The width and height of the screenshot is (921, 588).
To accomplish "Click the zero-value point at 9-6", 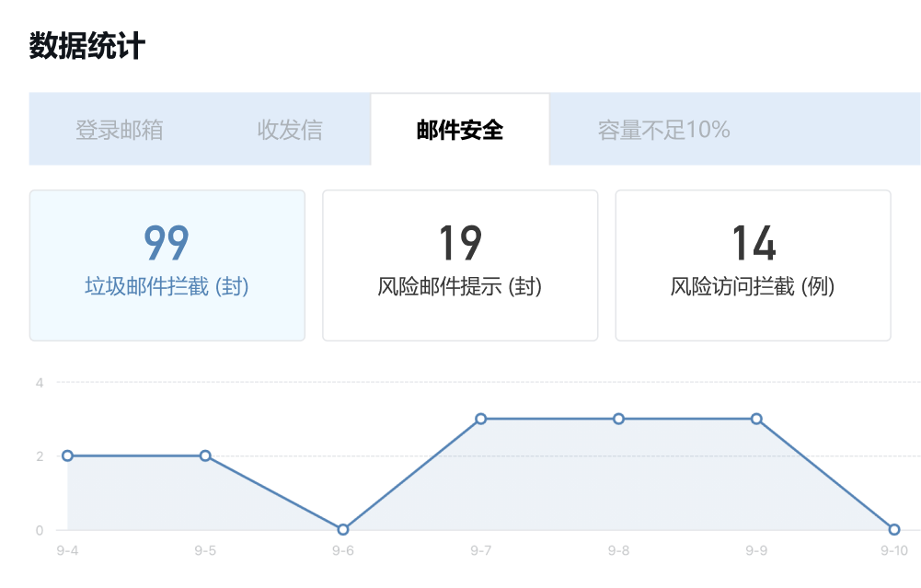I will click(343, 530).
